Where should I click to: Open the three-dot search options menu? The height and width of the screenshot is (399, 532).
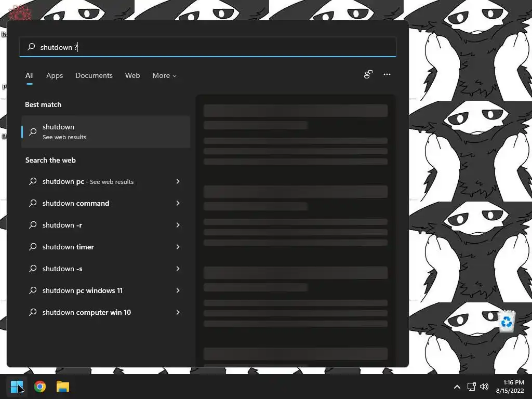[x=387, y=74]
